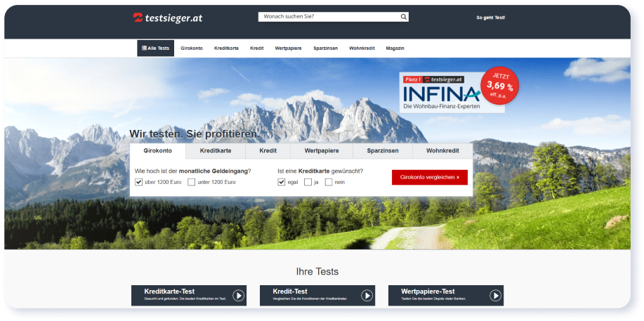
Task: Click play arrow on Wertpapiere-Test
Action: pos(494,296)
